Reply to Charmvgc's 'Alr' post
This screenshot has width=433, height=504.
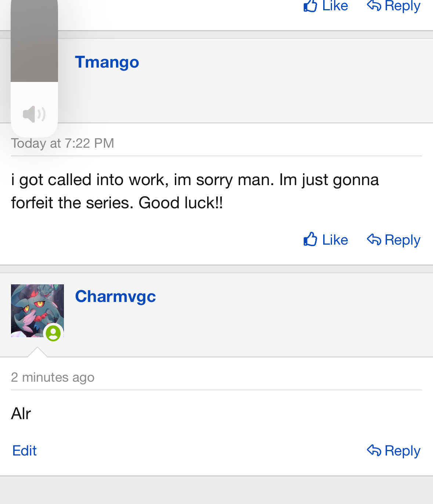point(393,451)
